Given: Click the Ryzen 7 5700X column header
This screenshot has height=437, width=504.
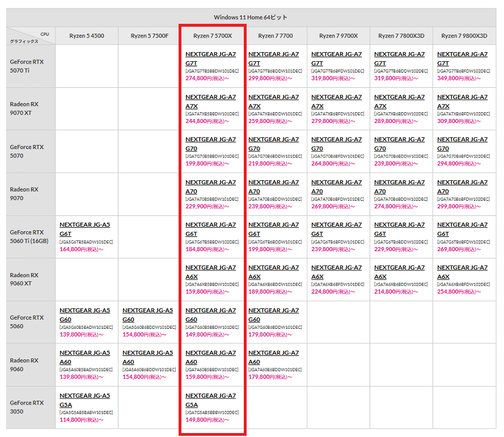Looking at the screenshot, I should tap(212, 36).
